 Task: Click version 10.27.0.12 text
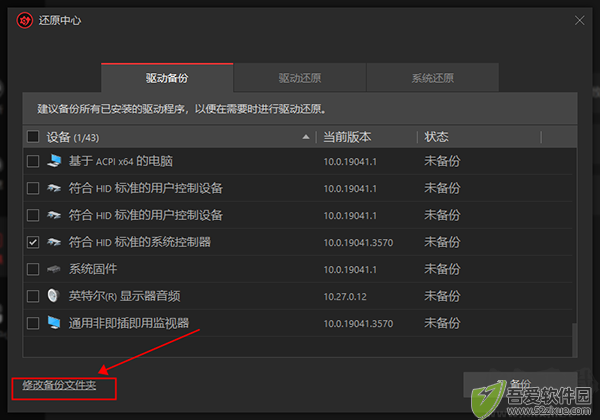[345, 296]
